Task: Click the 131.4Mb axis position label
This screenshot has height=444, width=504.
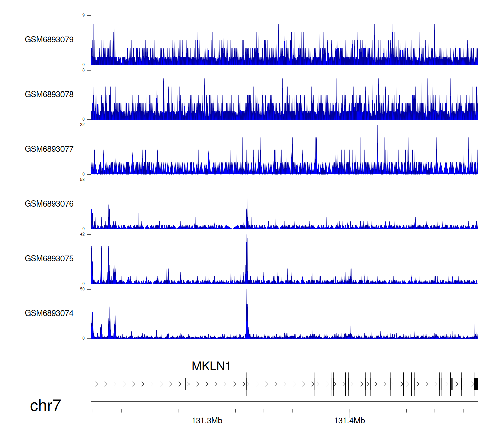Action: (349, 421)
